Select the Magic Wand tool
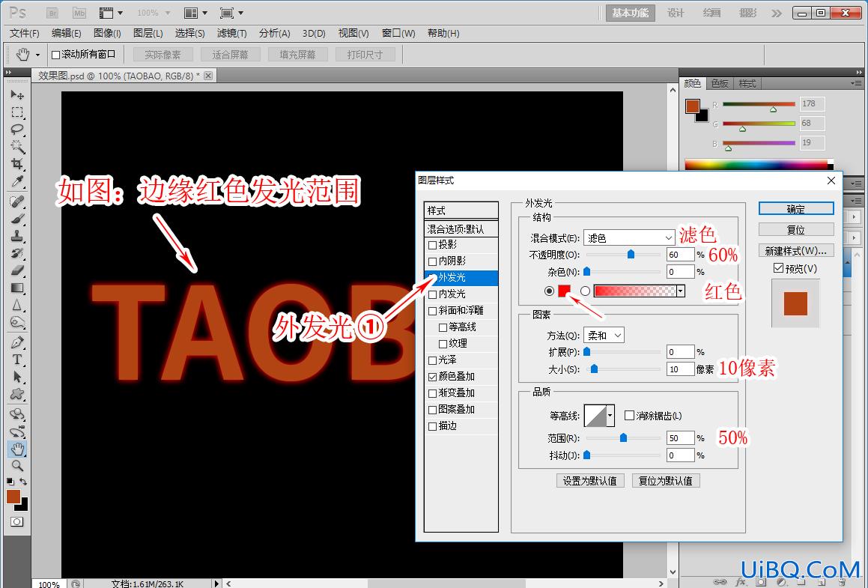The width and height of the screenshot is (868, 588). click(x=17, y=147)
